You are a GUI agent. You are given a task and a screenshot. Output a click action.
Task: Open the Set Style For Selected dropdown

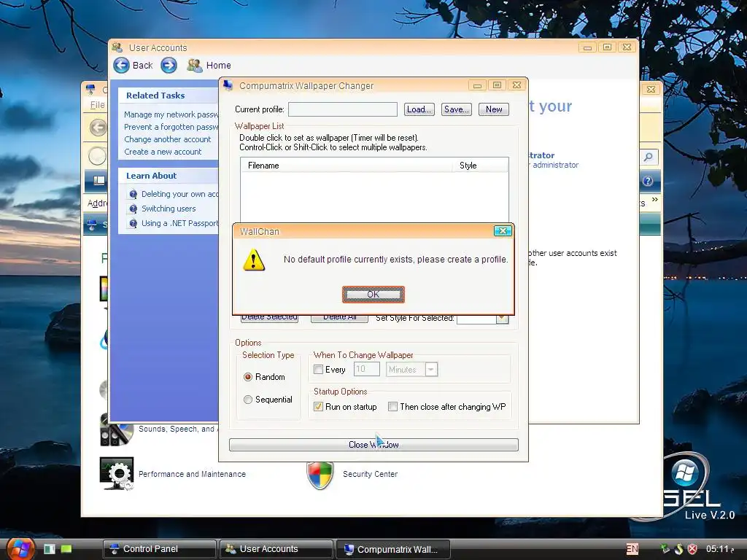(x=502, y=318)
